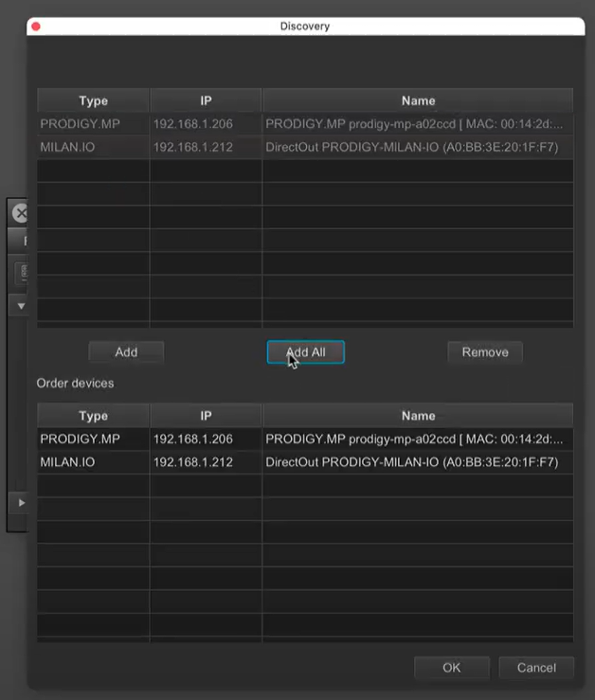Click Name column header in discovered table
Screen dimensions: 595x700
(418, 100)
